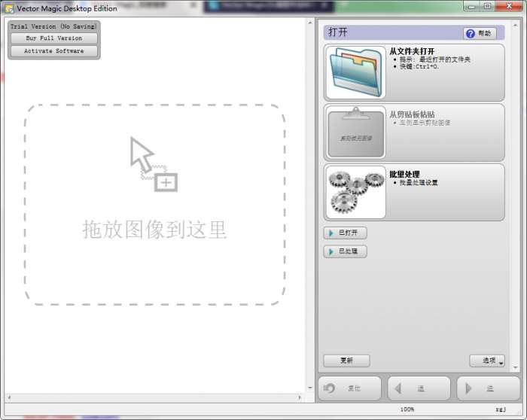Screen dimensions: 527x420
Task: Click the 批量处理 heading text
Action: click(404, 174)
